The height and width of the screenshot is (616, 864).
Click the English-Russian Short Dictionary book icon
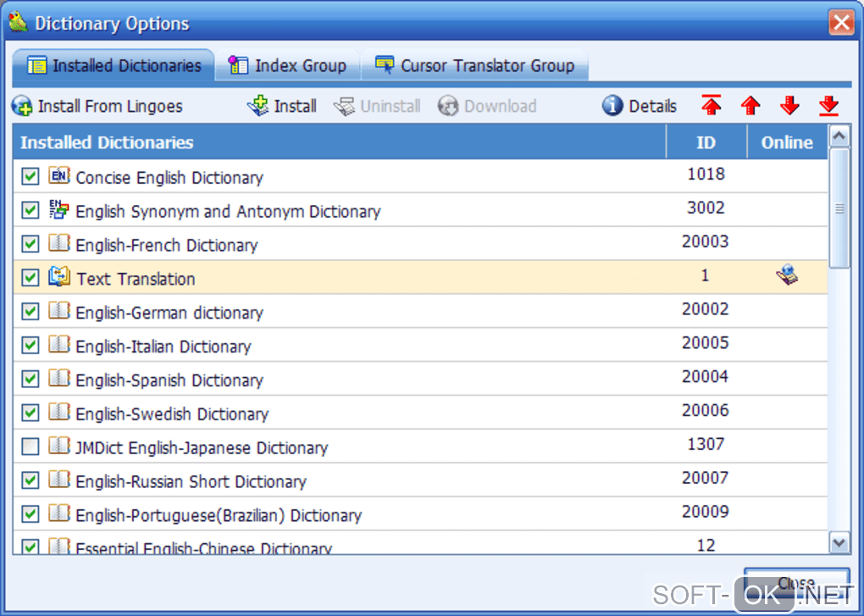pos(59,480)
